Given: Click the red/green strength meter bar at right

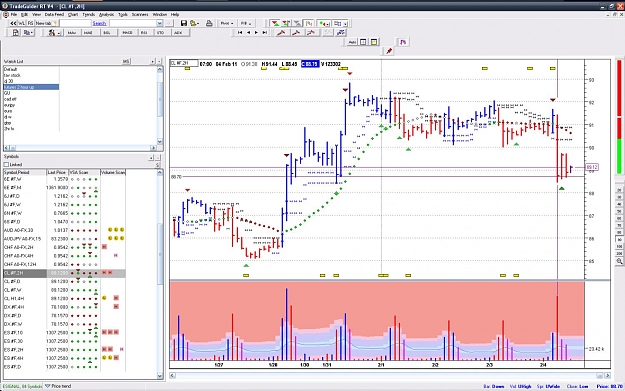Looking at the screenshot, I should (x=619, y=117).
